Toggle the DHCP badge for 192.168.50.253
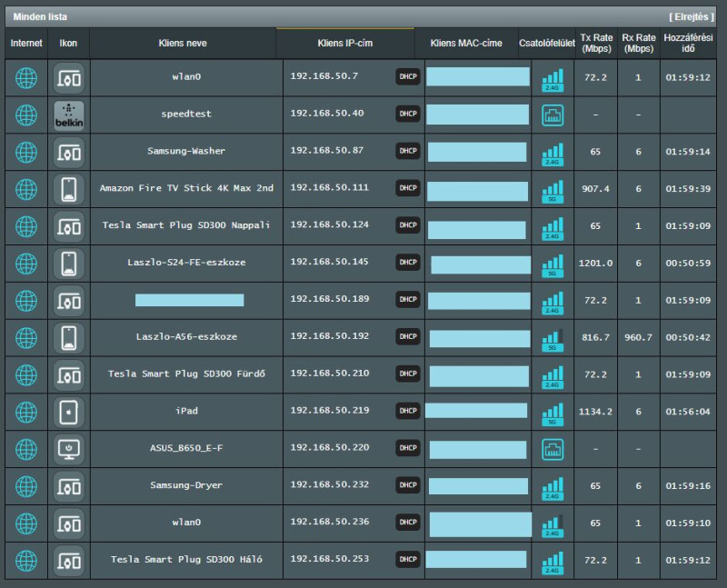Image resolution: width=727 pixels, height=588 pixels. pos(408,559)
